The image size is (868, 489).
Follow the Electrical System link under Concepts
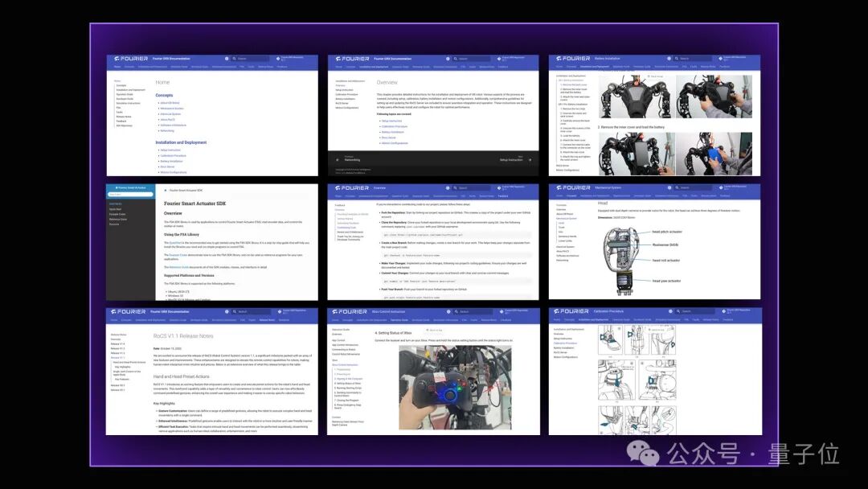[x=170, y=114]
